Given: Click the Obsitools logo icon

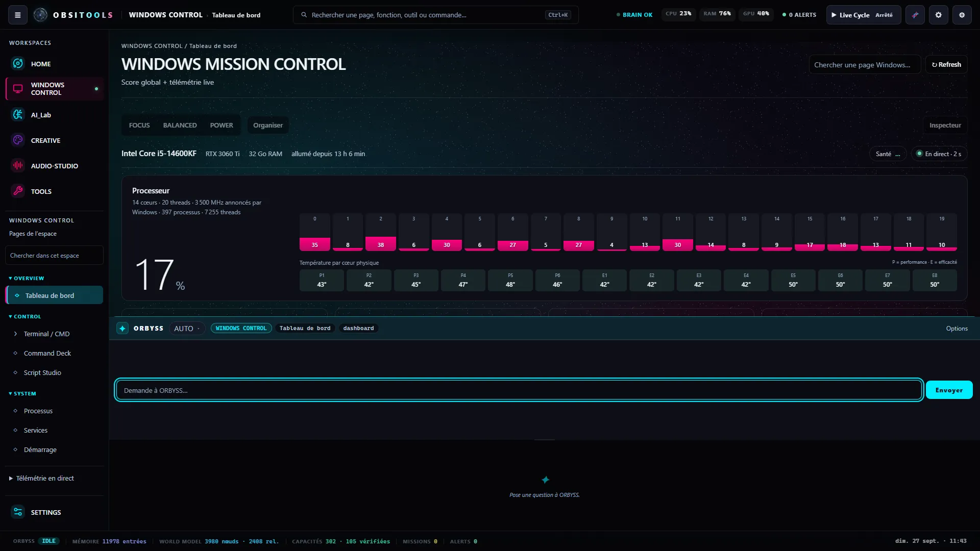Looking at the screenshot, I should (x=40, y=15).
